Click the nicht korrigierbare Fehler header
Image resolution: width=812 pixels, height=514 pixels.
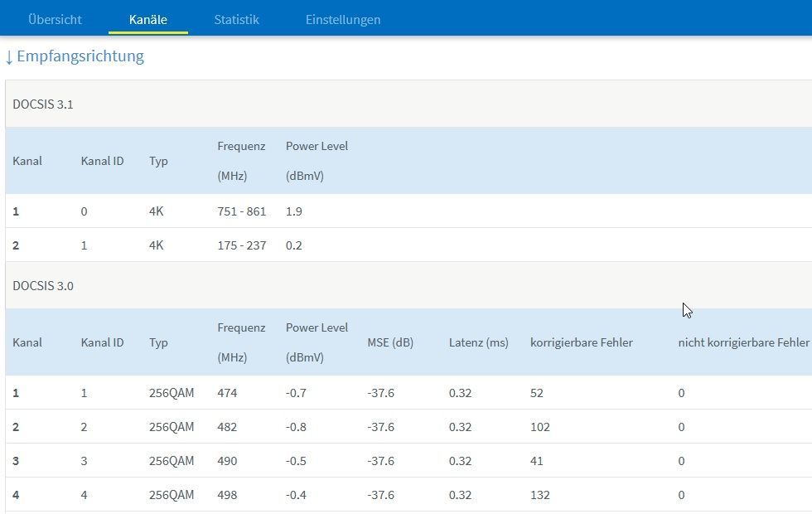(x=743, y=342)
